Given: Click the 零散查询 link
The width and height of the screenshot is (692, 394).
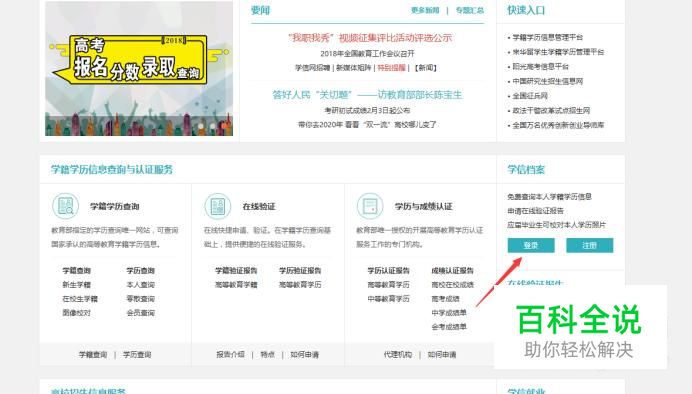Looking at the screenshot, I should (141, 299).
